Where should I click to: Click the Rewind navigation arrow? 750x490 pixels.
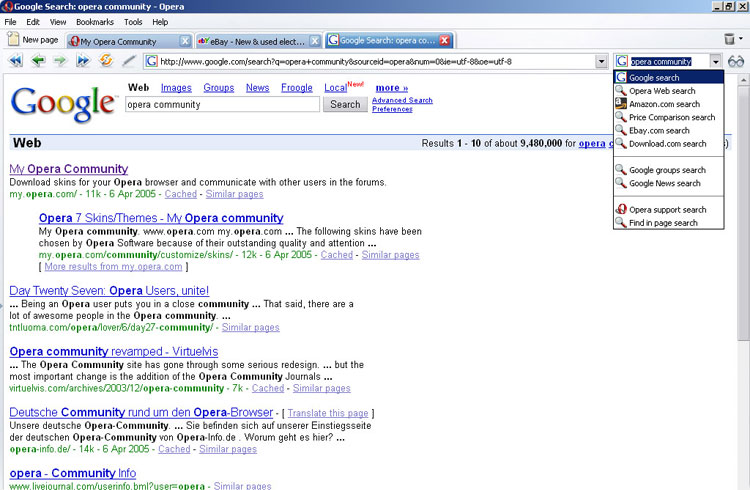click(x=15, y=61)
